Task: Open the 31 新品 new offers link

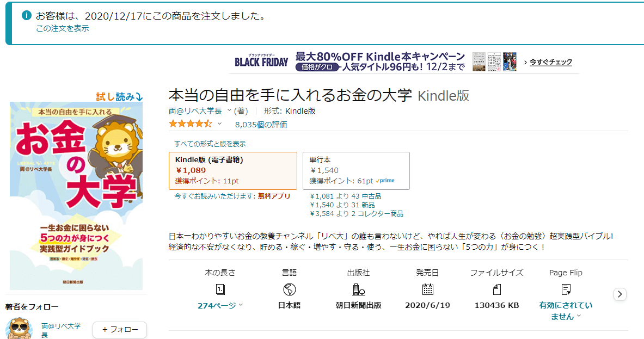Action: pyautogui.click(x=363, y=205)
